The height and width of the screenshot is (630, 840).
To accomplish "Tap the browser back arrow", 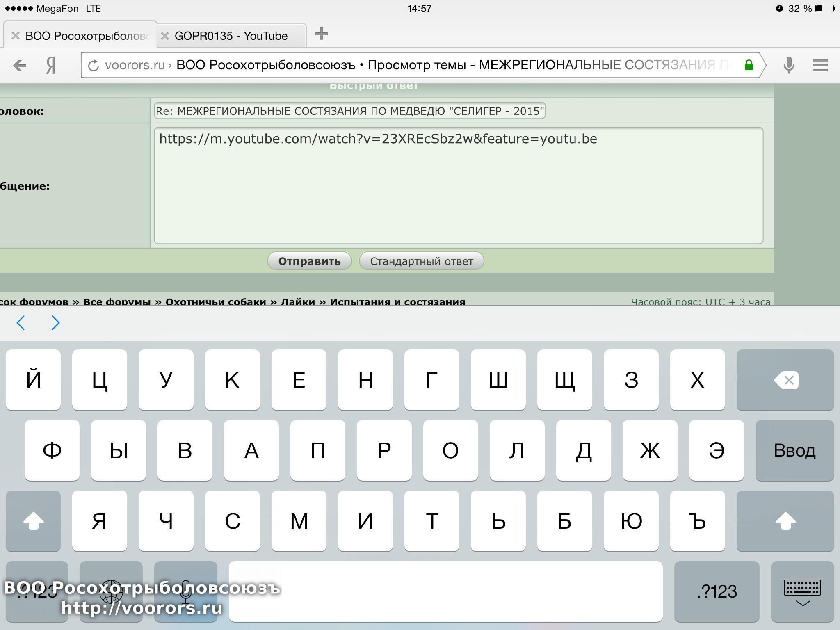I will coord(19,65).
